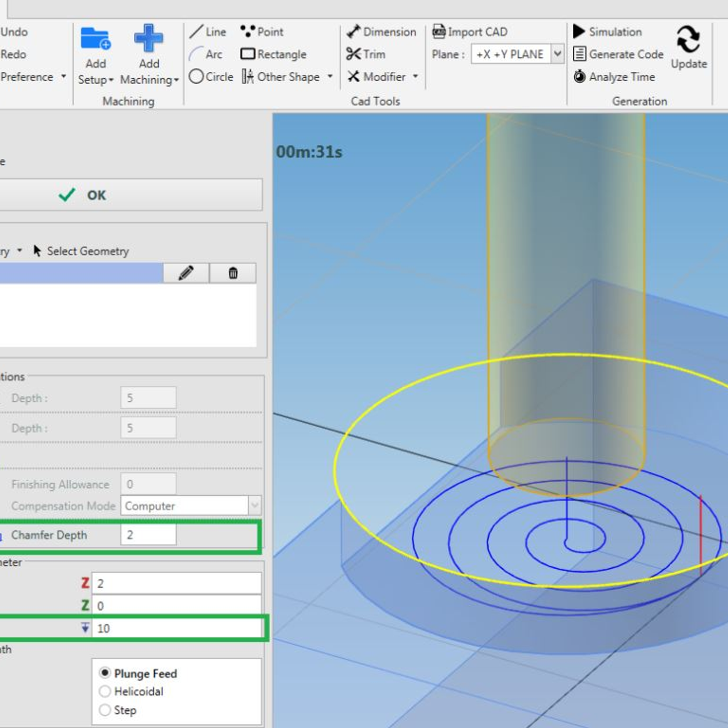Select the Point tool
The width and height of the screenshot is (728, 728).
pos(262,32)
